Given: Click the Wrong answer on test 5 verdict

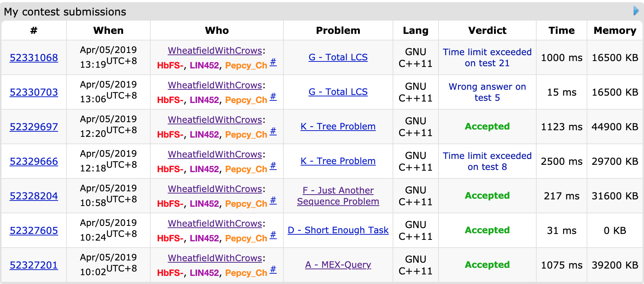Looking at the screenshot, I should tap(487, 92).
